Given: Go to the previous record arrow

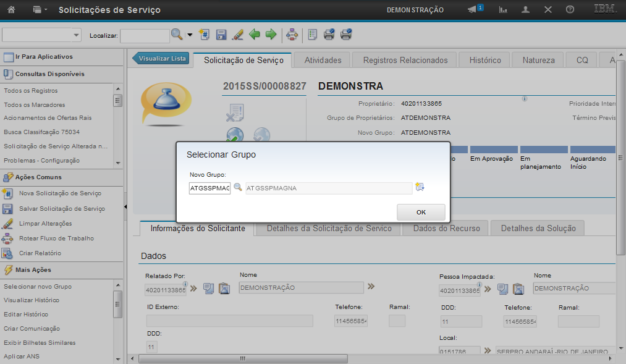Looking at the screenshot, I should click(x=255, y=35).
